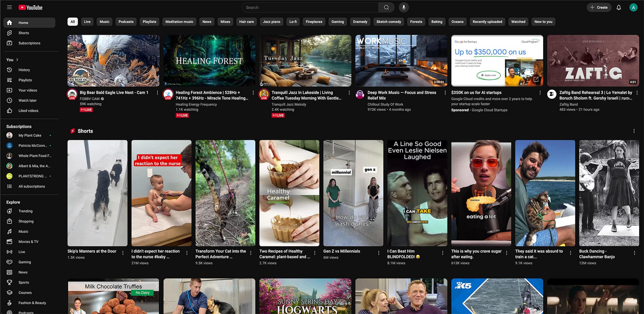
Task: Open the Sunny Spring Day Hogwarts thumbnail
Action: pos(305,296)
